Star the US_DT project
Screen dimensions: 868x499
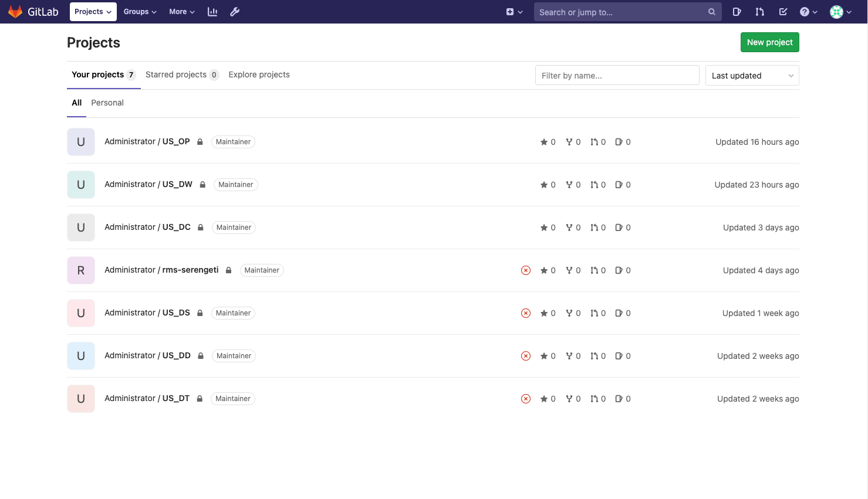(543, 398)
